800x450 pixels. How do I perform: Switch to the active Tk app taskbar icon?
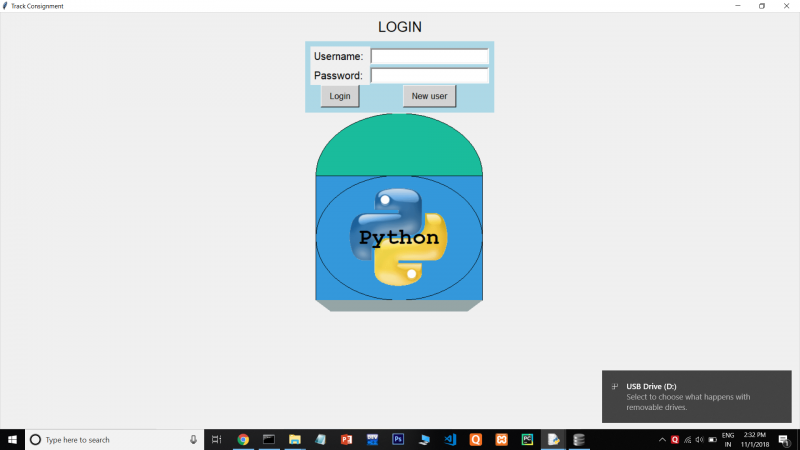pyautogui.click(x=553, y=439)
